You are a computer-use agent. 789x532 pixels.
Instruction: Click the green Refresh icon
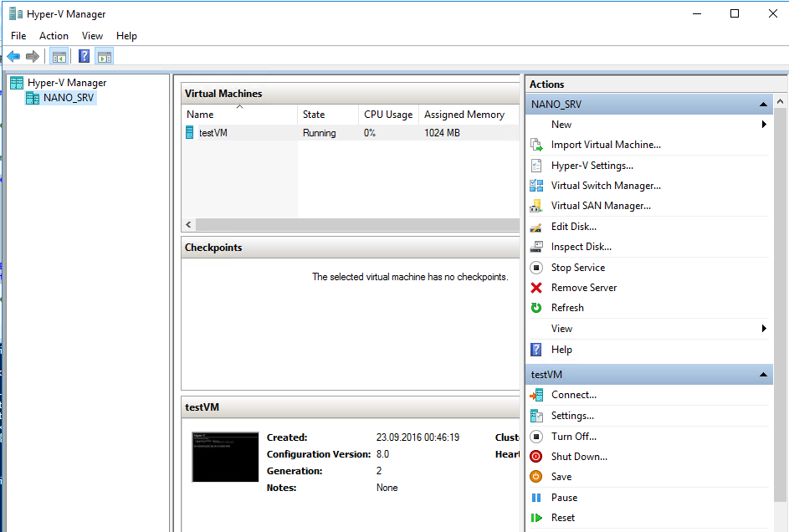(536, 308)
